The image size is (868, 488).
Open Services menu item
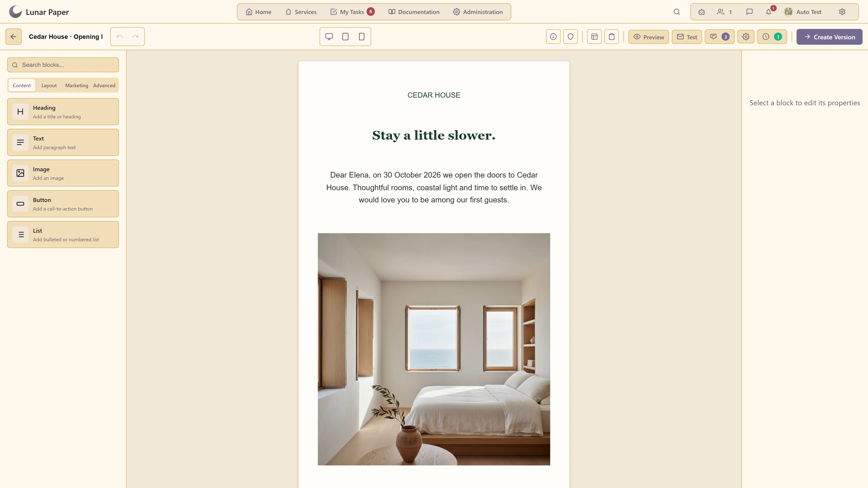301,12
